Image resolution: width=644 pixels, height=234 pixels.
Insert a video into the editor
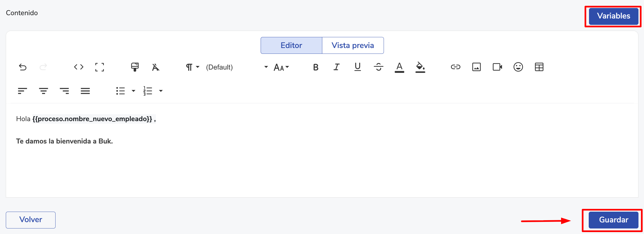497,67
